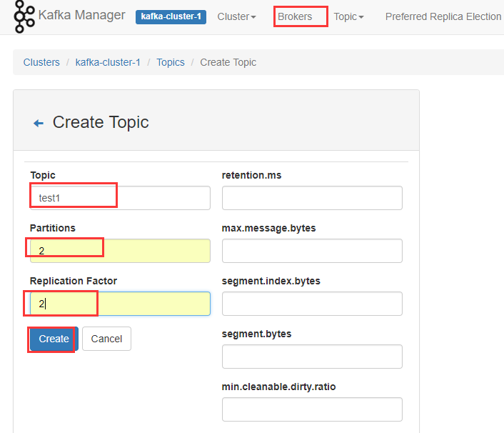Open kafka-cluster-1 breadcrumb link
This screenshot has width=504, height=433.
pos(108,62)
